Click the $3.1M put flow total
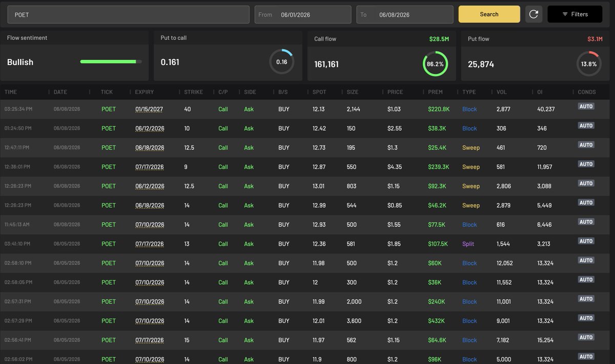Screen dimensions: 615x364 pos(595,39)
